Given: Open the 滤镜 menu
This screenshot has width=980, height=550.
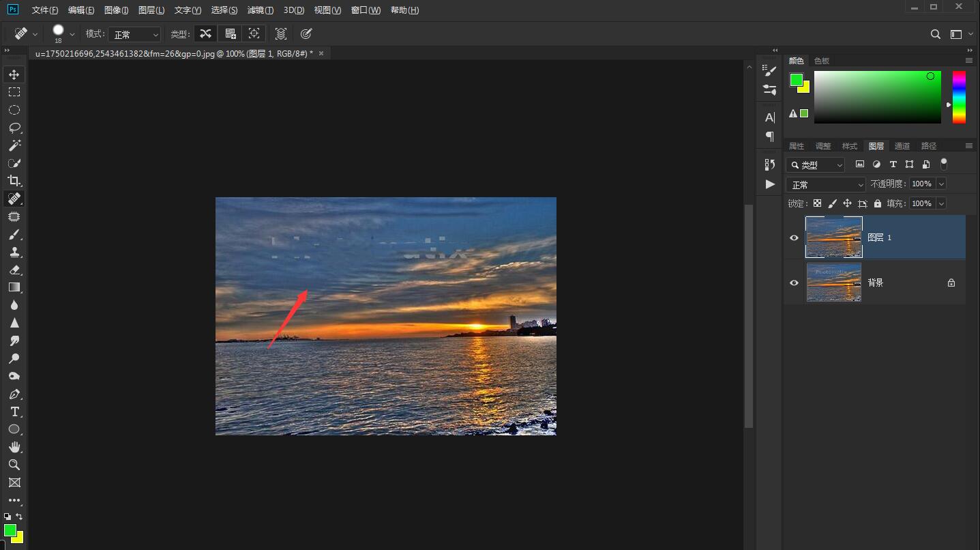Looking at the screenshot, I should (x=260, y=10).
